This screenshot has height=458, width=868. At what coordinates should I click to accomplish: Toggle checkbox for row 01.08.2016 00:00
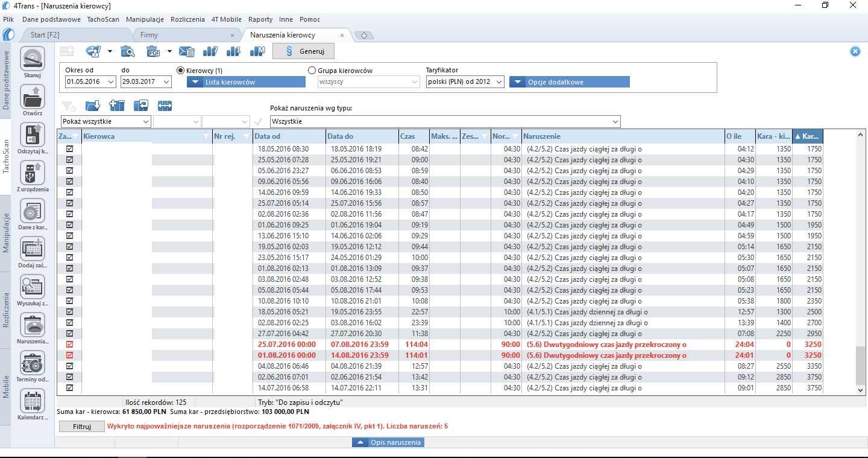(69, 355)
